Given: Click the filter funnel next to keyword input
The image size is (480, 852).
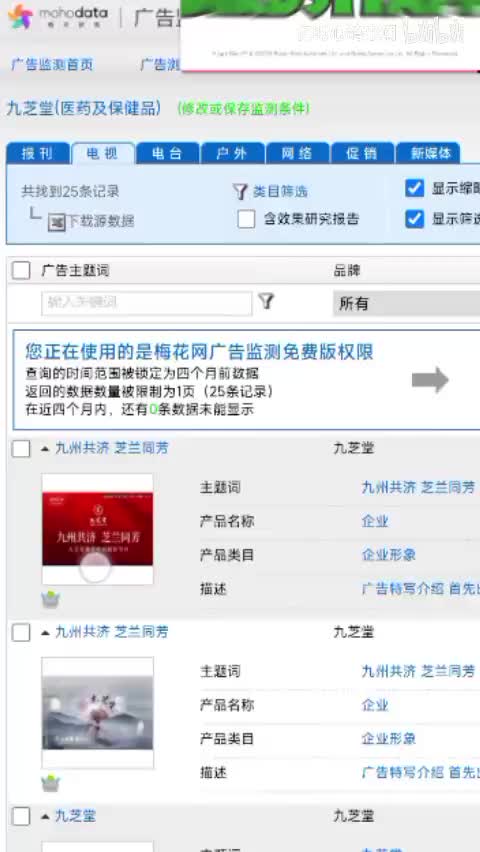Looking at the screenshot, I should point(266,301).
